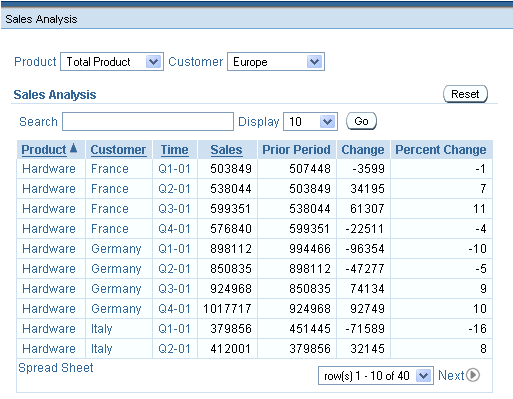Sort by the Product column header

(x=44, y=150)
